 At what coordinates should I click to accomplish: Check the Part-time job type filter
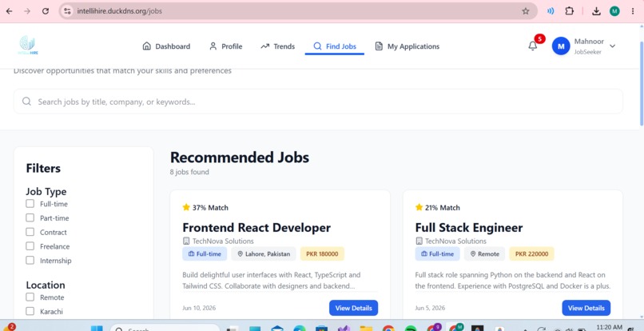point(30,217)
